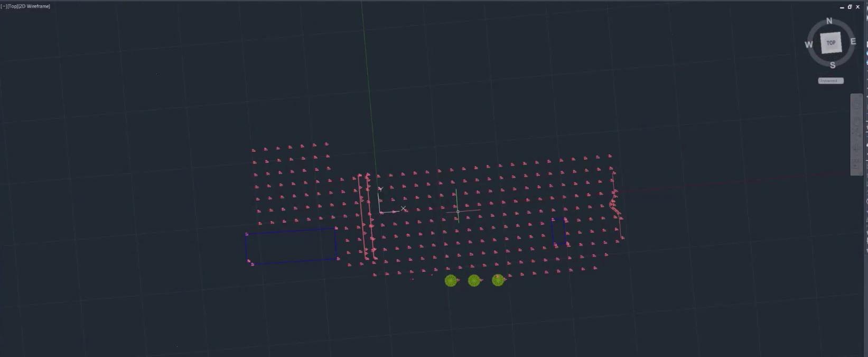Open SteeringWheels from the navigation bar

pos(856,105)
